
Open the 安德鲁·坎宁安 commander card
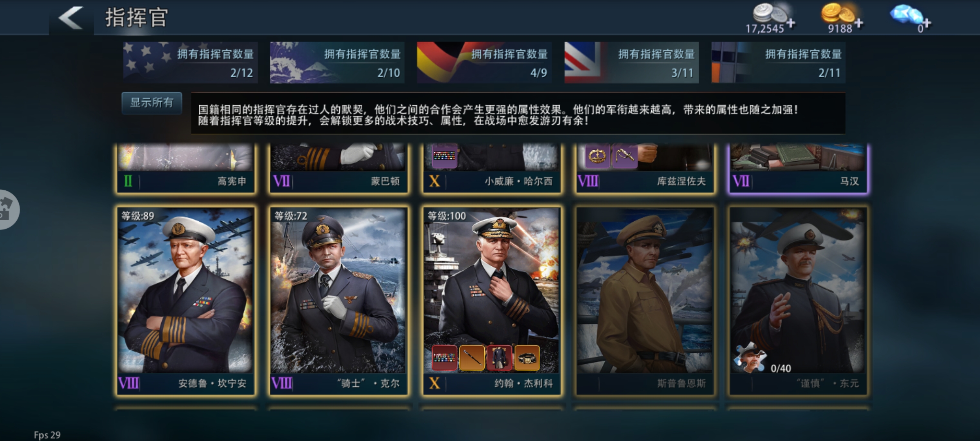click(x=185, y=301)
